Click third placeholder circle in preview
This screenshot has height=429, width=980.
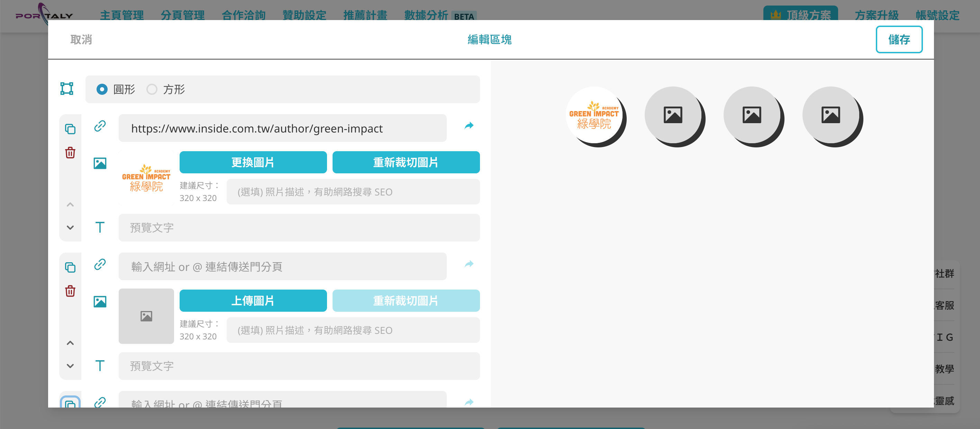(x=752, y=115)
